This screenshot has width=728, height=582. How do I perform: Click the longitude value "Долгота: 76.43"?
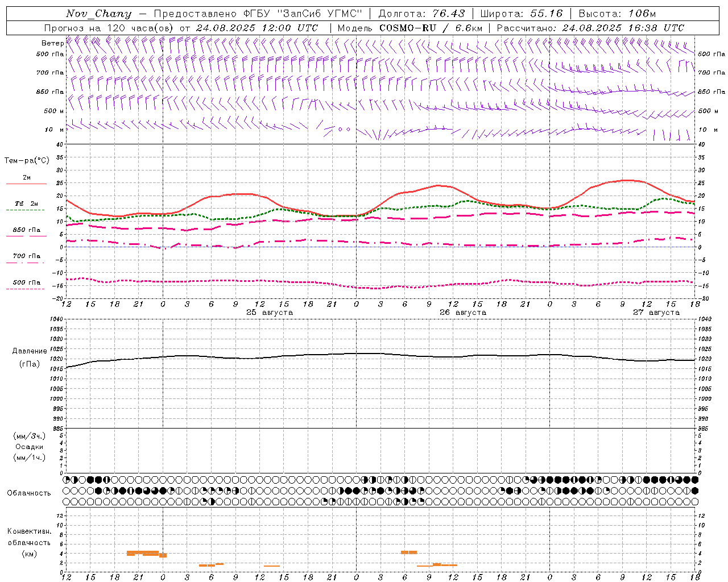pos(421,14)
